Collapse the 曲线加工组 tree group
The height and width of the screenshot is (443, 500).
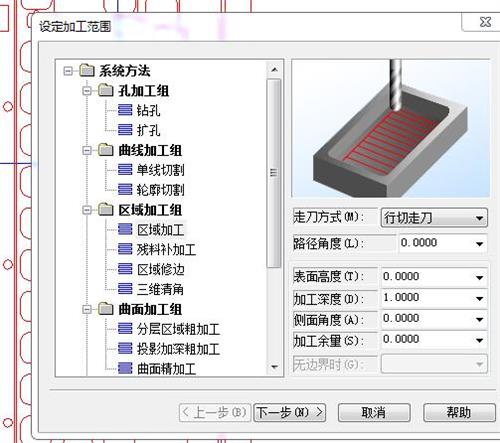pyautogui.click(x=87, y=150)
